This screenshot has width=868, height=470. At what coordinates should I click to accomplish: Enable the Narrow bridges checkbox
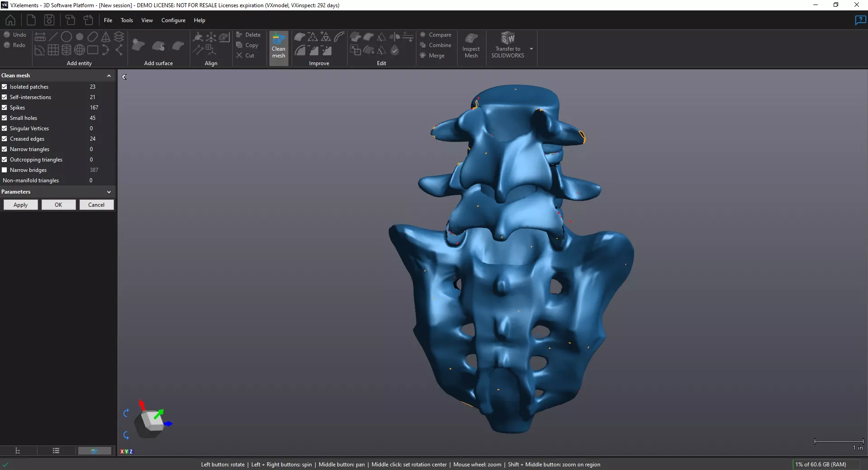5,170
